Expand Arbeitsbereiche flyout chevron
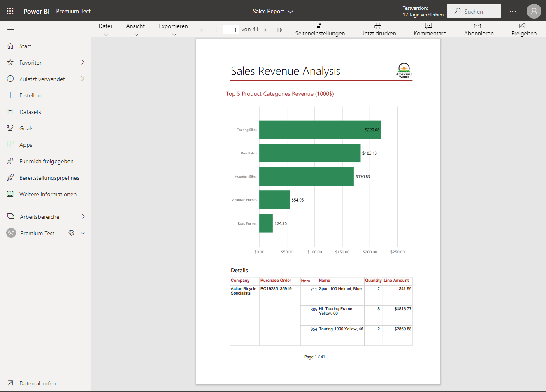The width and height of the screenshot is (546, 392). click(x=83, y=217)
